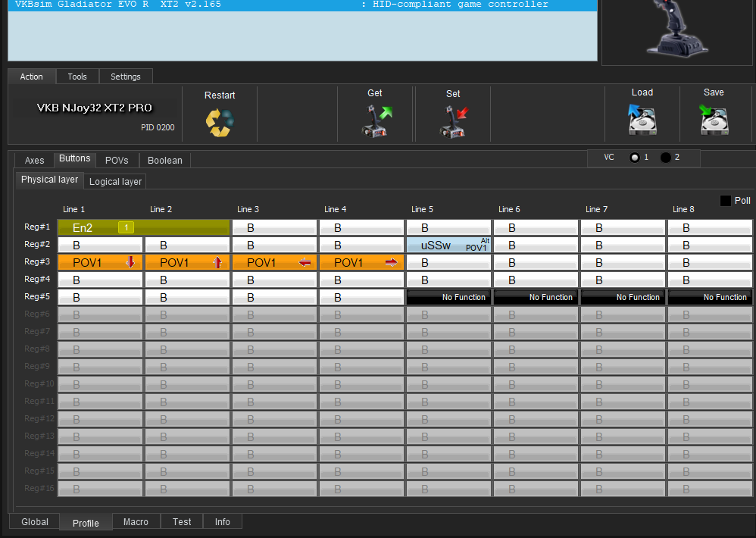
Task: Click B cell at Reg#2 Line 6
Action: 536,245
